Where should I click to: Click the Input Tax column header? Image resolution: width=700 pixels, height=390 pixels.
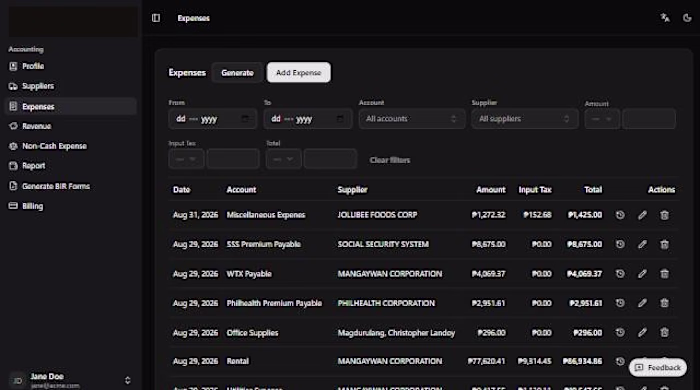tap(535, 190)
